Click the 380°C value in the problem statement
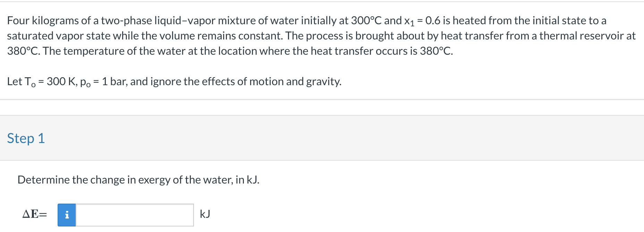644x232 pixels. pos(22,51)
